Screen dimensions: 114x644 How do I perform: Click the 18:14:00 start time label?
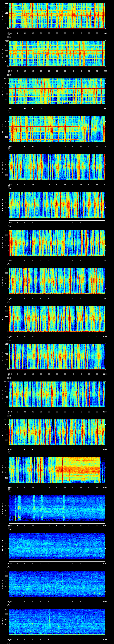coord(9,525)
